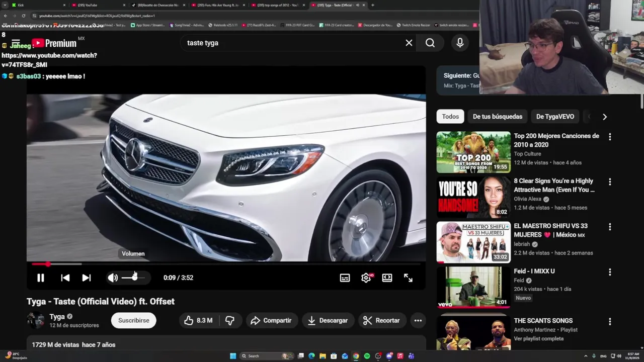Open Google Chrome from the taskbar

click(x=356, y=356)
